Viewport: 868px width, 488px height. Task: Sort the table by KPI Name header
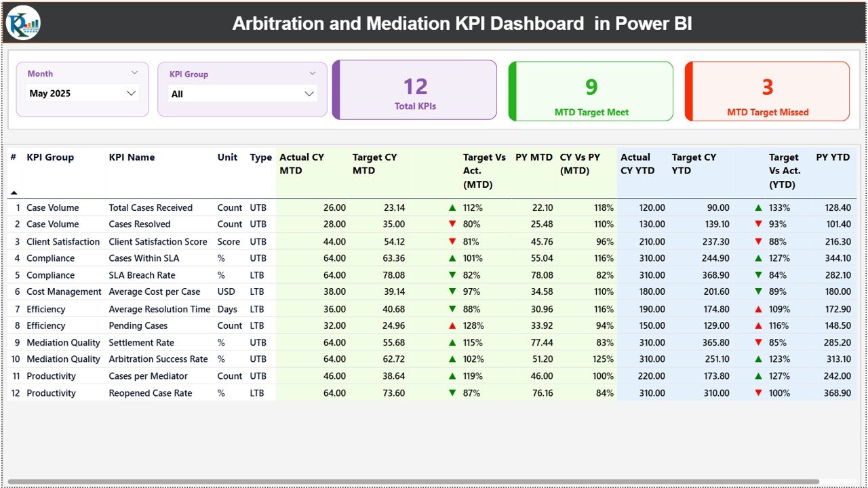coord(131,157)
